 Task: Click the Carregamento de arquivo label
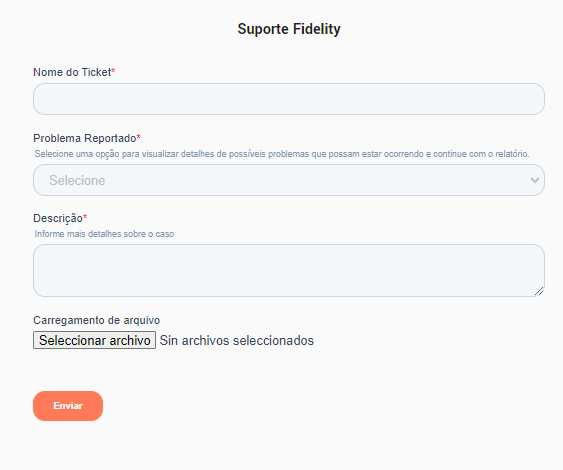point(97,320)
